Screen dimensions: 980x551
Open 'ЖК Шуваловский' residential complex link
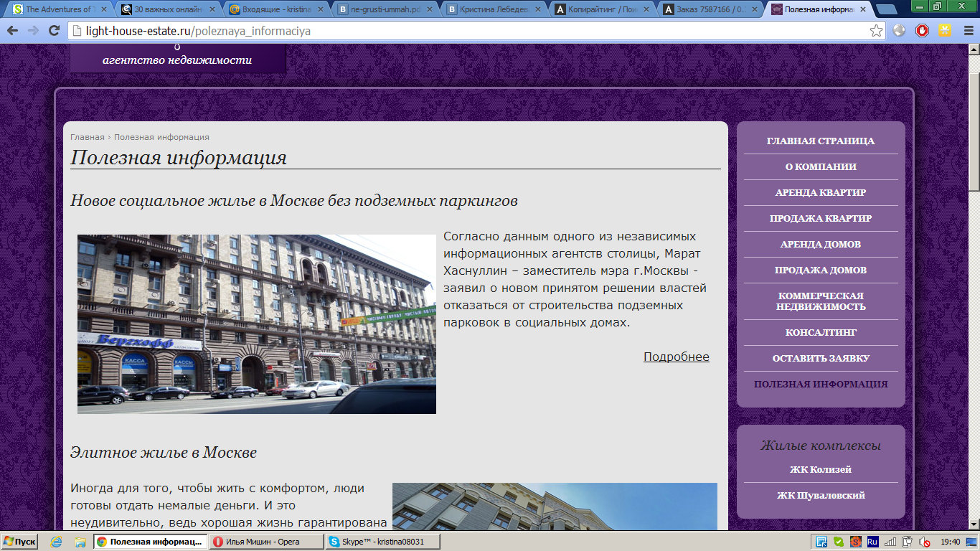point(821,495)
